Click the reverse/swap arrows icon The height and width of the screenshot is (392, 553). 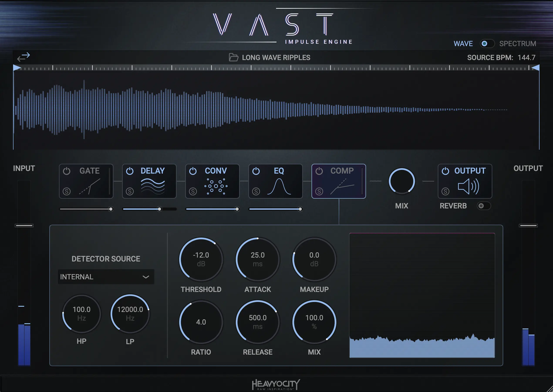pyautogui.click(x=24, y=57)
